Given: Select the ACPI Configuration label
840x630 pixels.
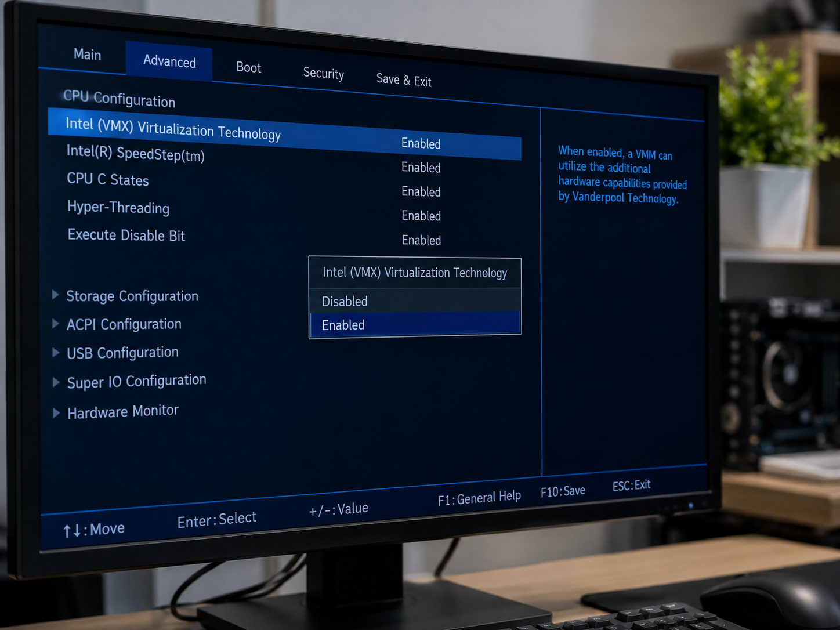Looking at the screenshot, I should (124, 324).
